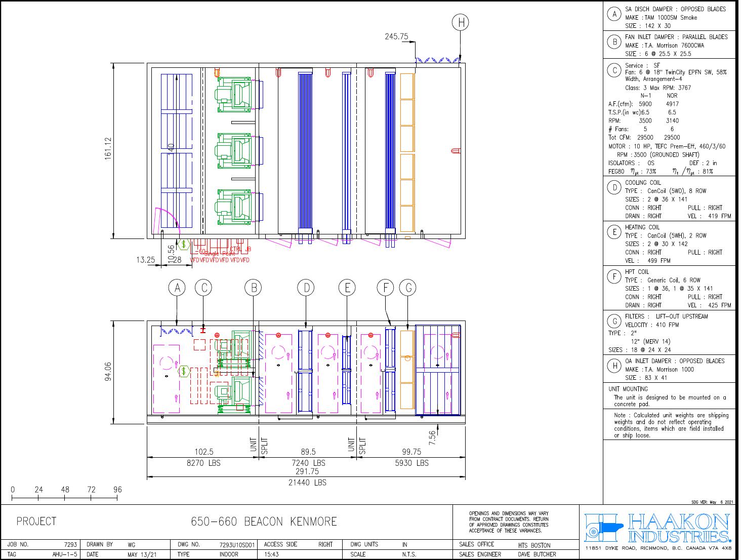The image size is (741, 560).
Task: Click the circled B balloon above elevation view
Action: coord(253,288)
